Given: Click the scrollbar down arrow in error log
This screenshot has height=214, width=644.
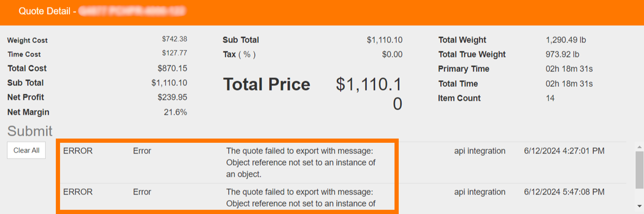Looking at the screenshot, I should 639,206.
